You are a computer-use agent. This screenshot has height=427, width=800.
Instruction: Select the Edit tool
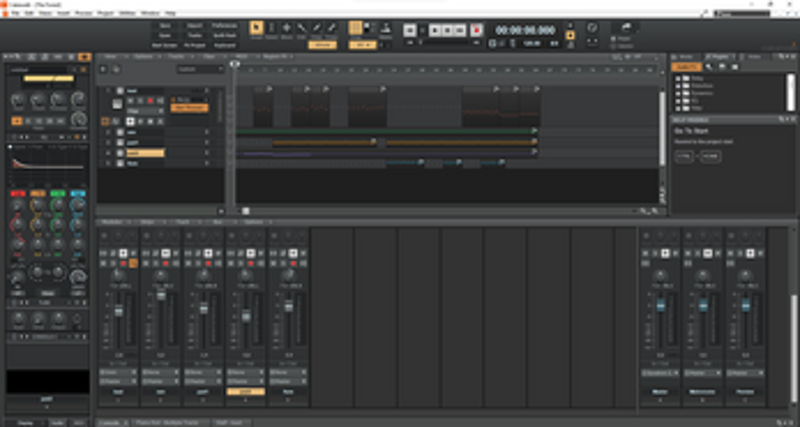click(x=302, y=28)
